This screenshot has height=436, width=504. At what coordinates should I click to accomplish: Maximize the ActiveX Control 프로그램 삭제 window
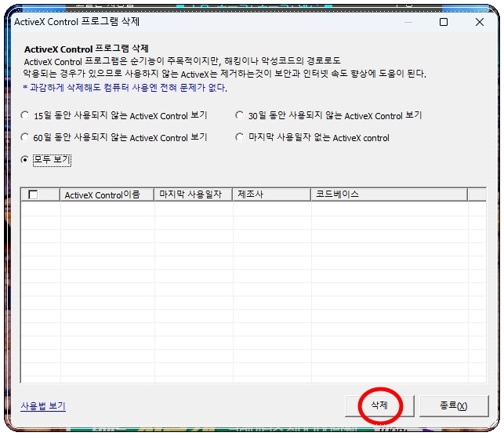coord(444,22)
